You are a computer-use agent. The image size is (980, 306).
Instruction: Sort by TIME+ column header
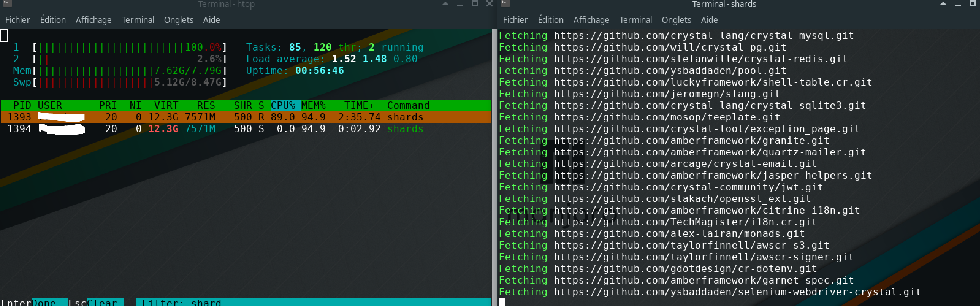coord(359,105)
